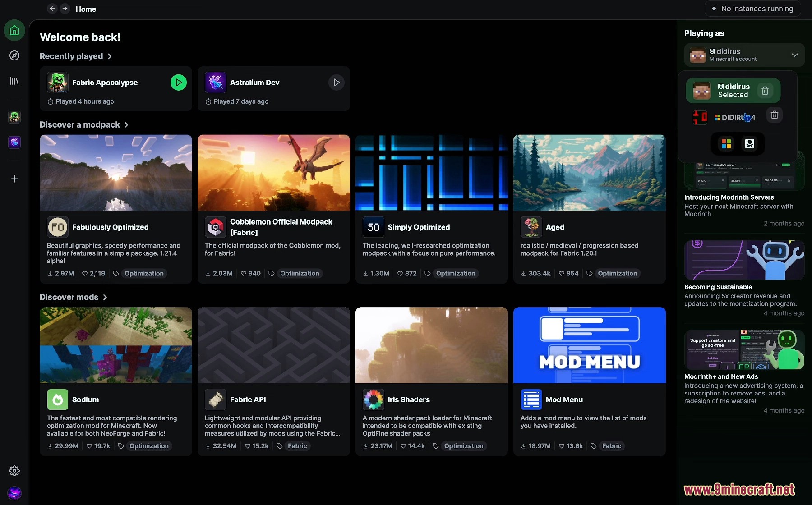Screen dimensions: 812x505
Task: Expand the Discover mods section
Action: pyautogui.click(x=73, y=298)
